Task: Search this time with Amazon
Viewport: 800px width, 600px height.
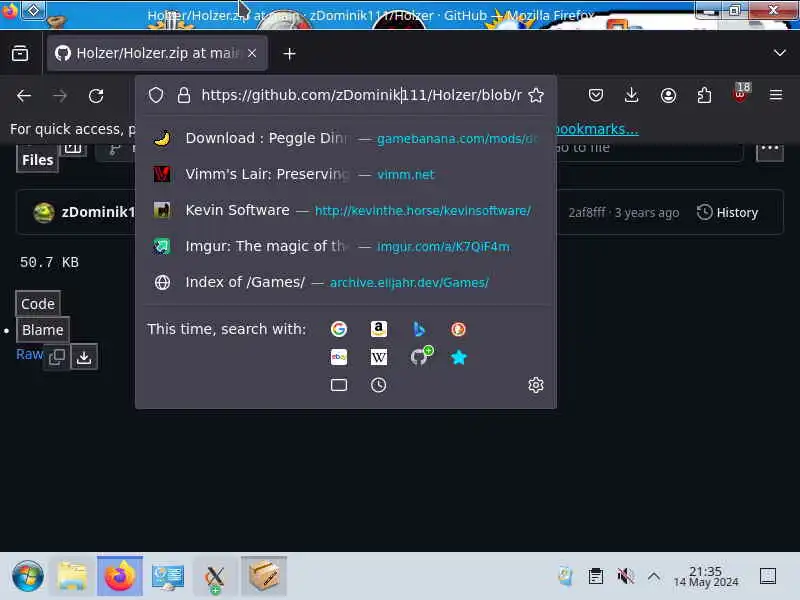Action: [x=379, y=329]
